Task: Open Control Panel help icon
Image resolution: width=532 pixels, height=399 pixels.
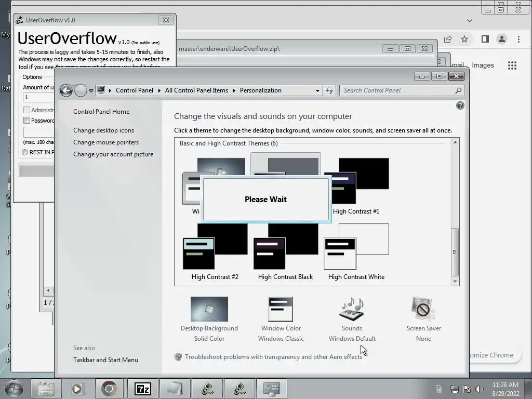Action: pos(460,105)
